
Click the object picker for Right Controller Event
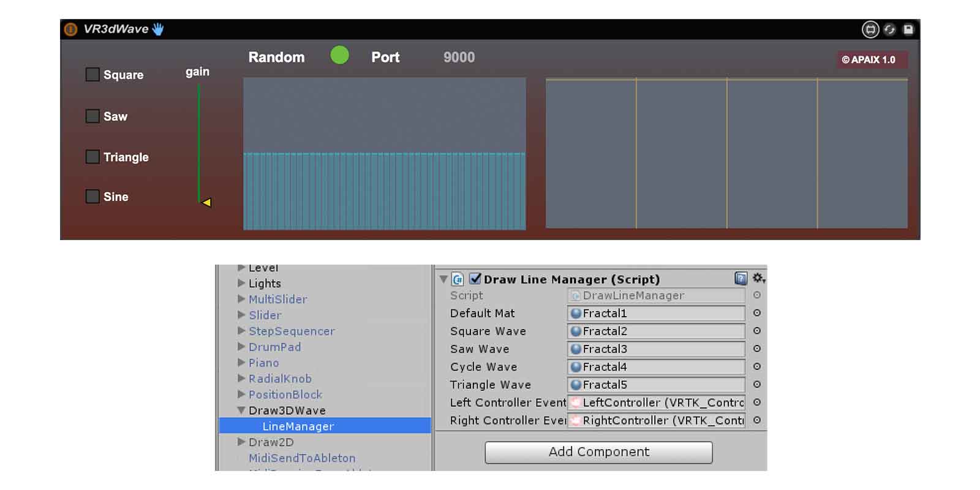point(757,420)
